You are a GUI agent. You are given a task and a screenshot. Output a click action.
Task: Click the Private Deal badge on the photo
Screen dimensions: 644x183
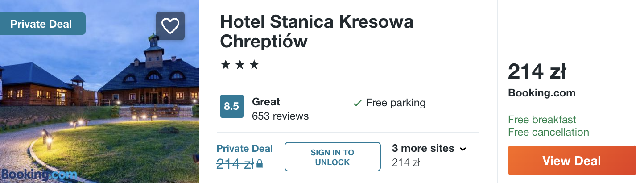coord(41,24)
